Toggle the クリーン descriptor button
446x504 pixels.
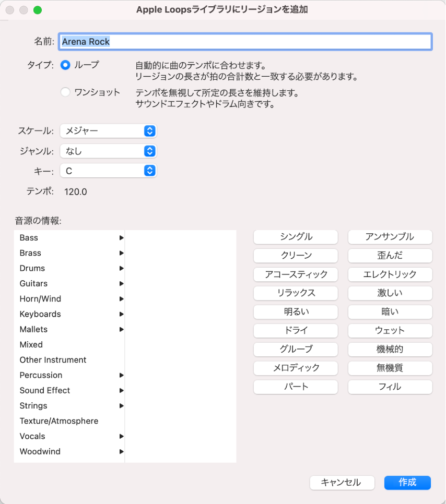[296, 256]
